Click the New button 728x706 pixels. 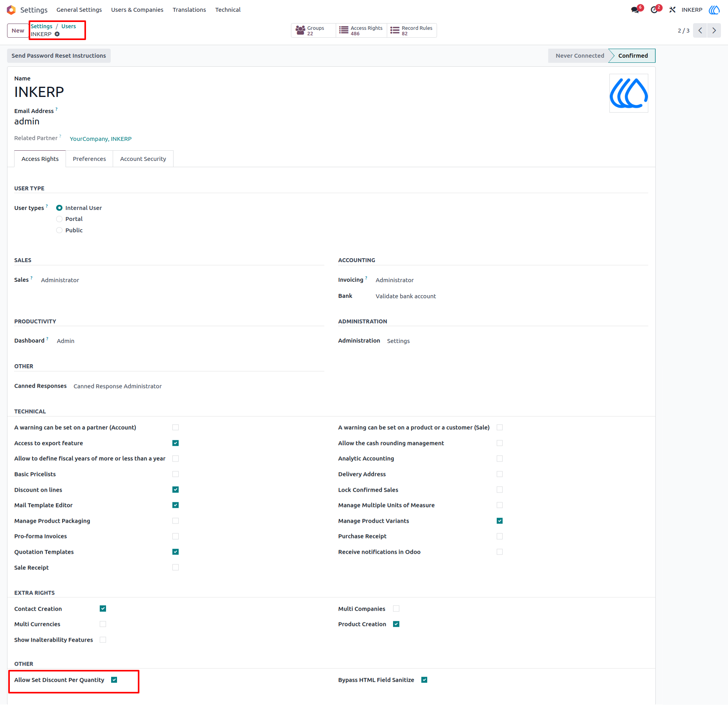(x=18, y=31)
